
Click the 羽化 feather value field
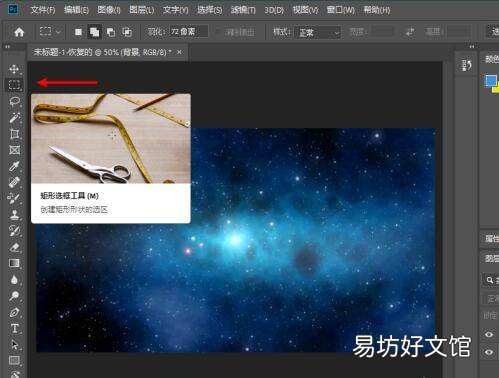(189, 32)
